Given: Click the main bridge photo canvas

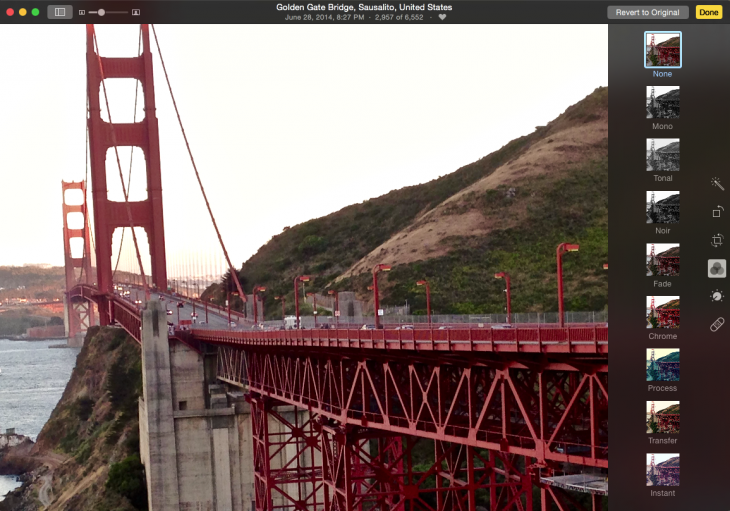Looking at the screenshot, I should tap(304, 268).
